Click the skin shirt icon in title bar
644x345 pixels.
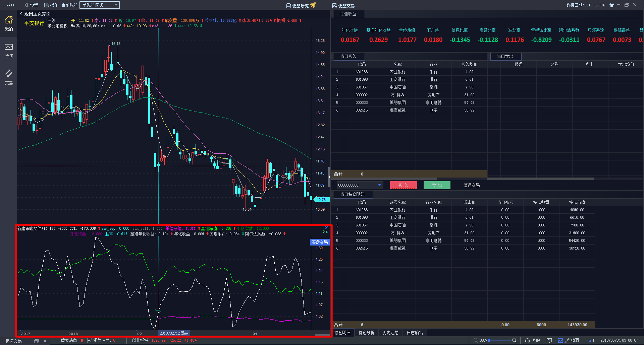pos(612,5)
